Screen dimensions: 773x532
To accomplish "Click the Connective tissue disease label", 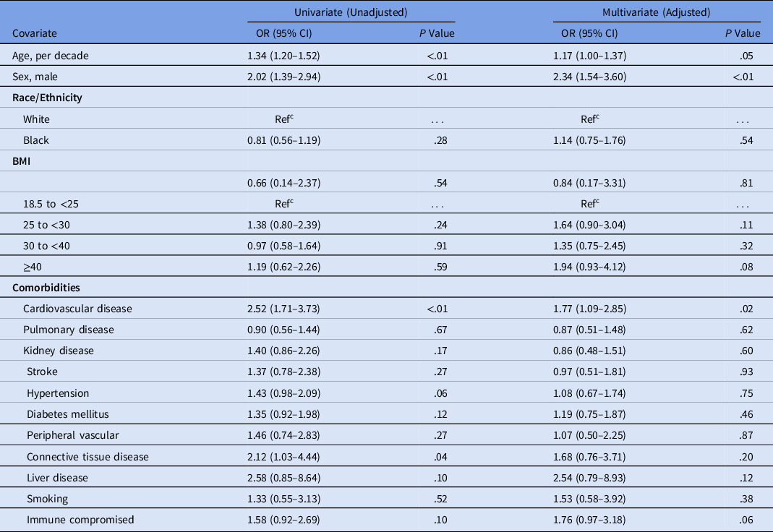I will coord(87,456).
